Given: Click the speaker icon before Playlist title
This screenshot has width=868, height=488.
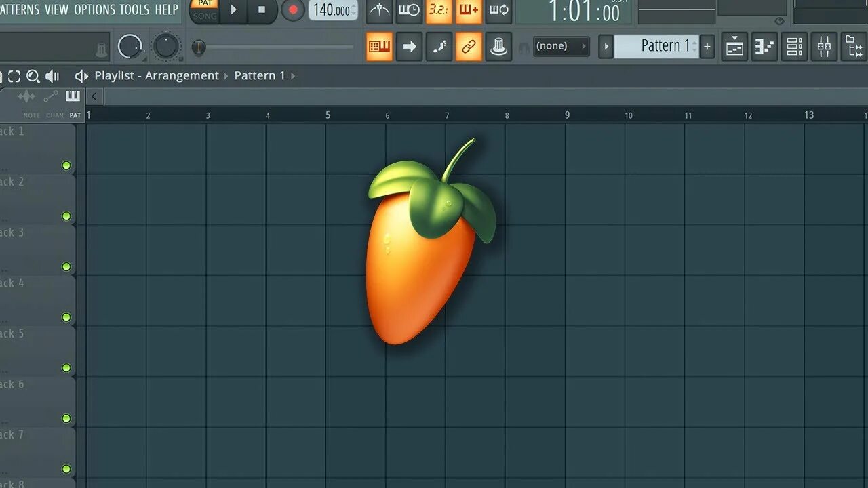Looking at the screenshot, I should click(81, 76).
